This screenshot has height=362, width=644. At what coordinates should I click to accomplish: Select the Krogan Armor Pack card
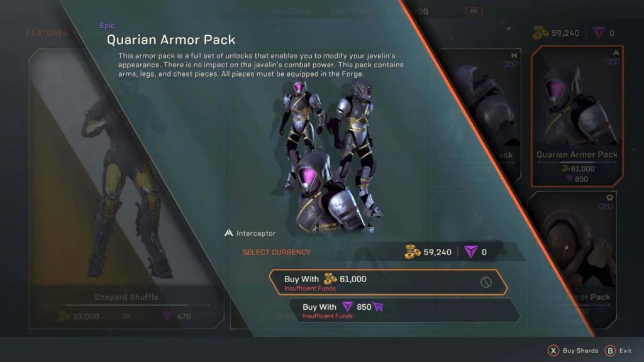coord(572,260)
